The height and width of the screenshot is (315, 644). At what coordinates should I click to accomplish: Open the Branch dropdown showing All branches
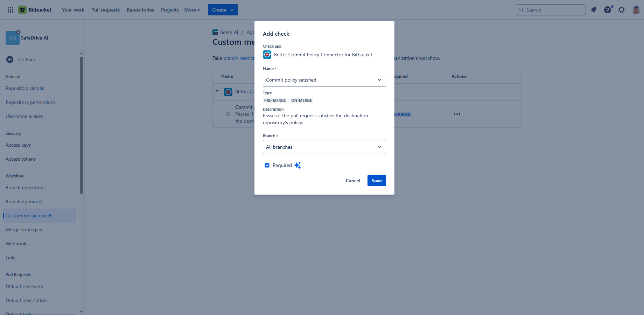point(324,147)
